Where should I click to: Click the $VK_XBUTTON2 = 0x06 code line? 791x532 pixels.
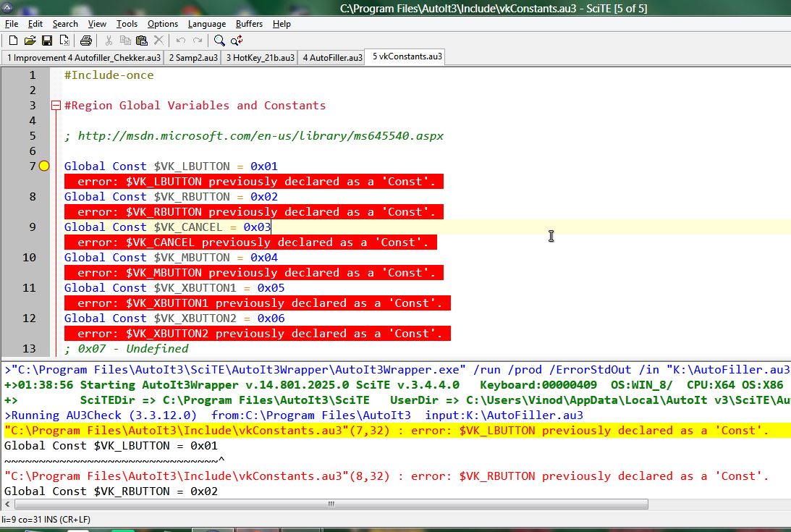coord(174,318)
